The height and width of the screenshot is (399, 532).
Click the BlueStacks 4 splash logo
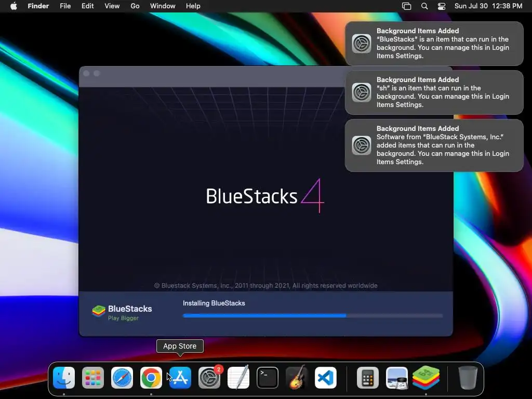click(265, 196)
